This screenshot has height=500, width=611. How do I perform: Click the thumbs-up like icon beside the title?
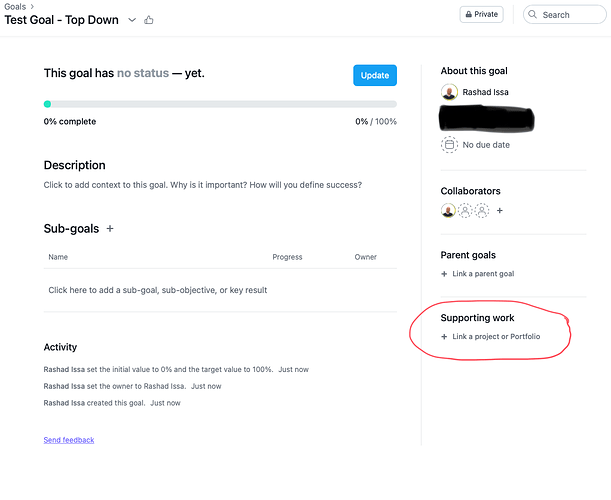tap(150, 20)
